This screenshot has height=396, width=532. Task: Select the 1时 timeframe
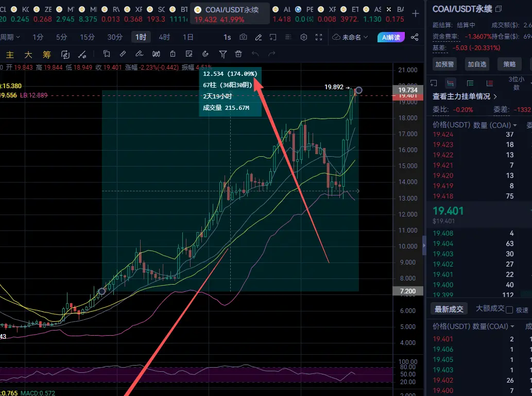pos(141,37)
